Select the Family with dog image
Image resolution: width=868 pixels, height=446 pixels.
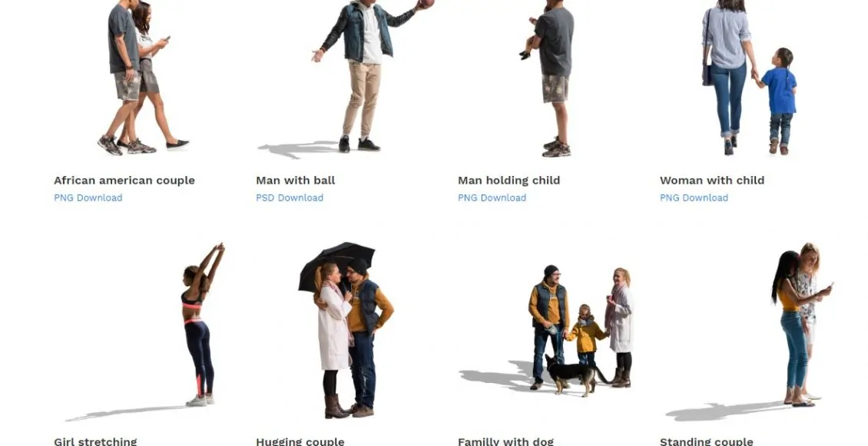(547, 330)
